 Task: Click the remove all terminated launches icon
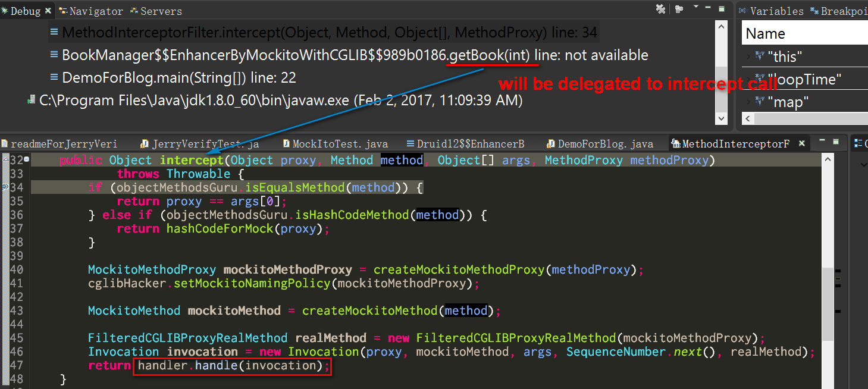click(660, 9)
